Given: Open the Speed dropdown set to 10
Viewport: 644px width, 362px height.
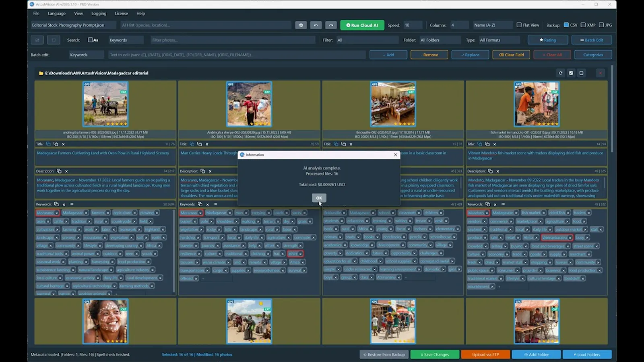Looking at the screenshot, I should click(x=413, y=25).
